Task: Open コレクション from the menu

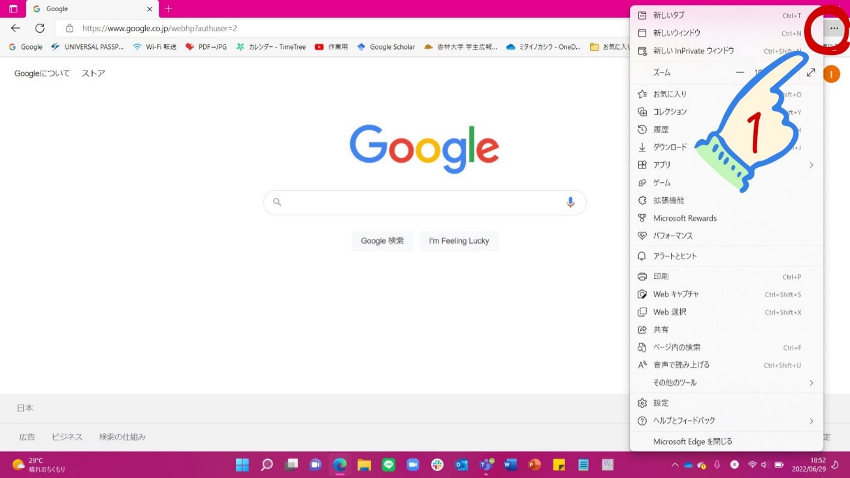Action: [726, 112]
